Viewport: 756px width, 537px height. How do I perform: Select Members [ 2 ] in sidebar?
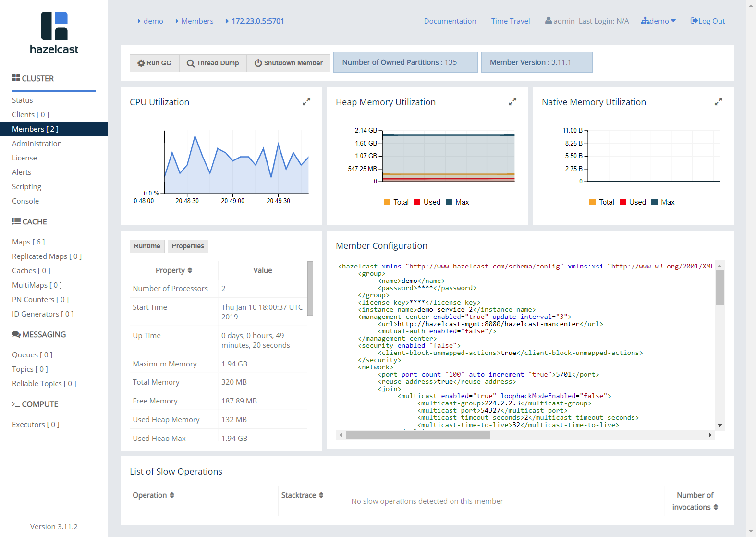tap(54, 129)
